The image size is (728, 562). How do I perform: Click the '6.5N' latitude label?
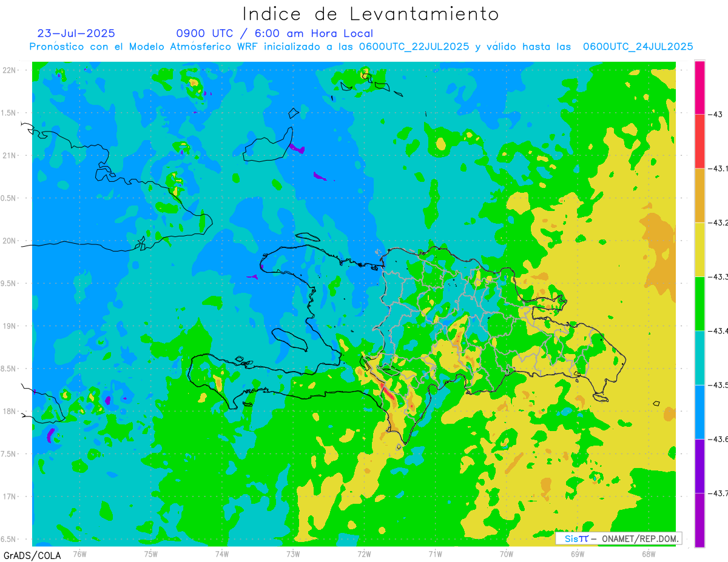tap(8, 539)
